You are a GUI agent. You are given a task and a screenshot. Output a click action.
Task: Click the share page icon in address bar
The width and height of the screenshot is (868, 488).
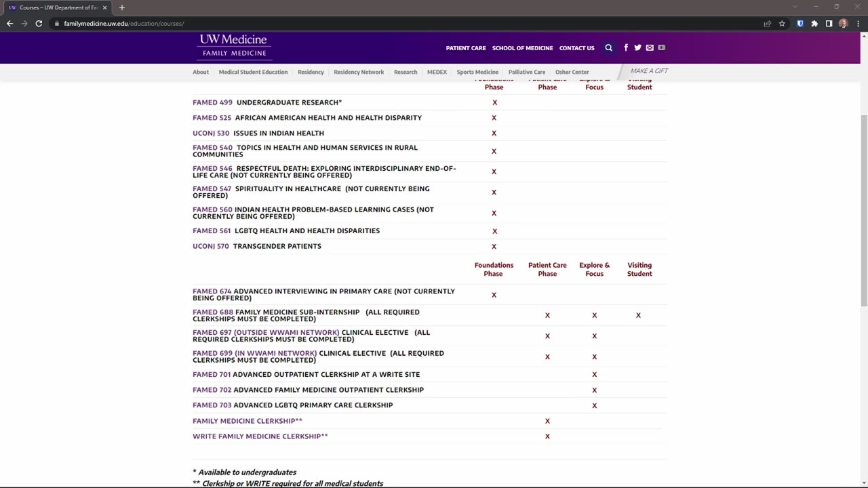click(768, 23)
